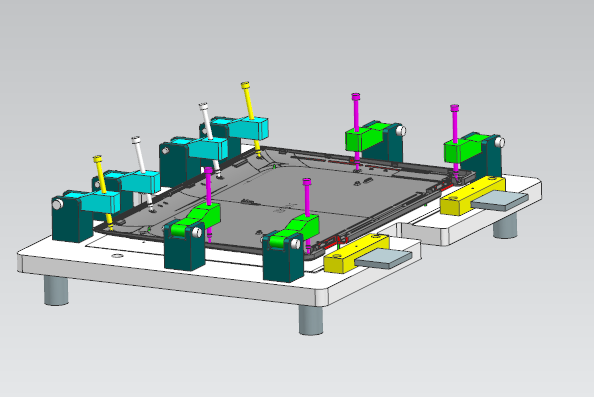Select the support leg under the right-side plate
The height and width of the screenshot is (397, 594).
505,226
